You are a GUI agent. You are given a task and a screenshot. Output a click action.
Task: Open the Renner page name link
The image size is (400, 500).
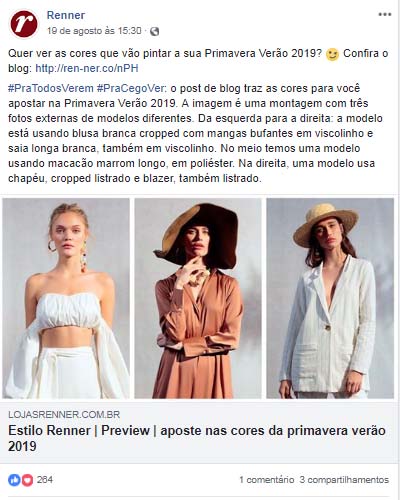[x=66, y=15]
